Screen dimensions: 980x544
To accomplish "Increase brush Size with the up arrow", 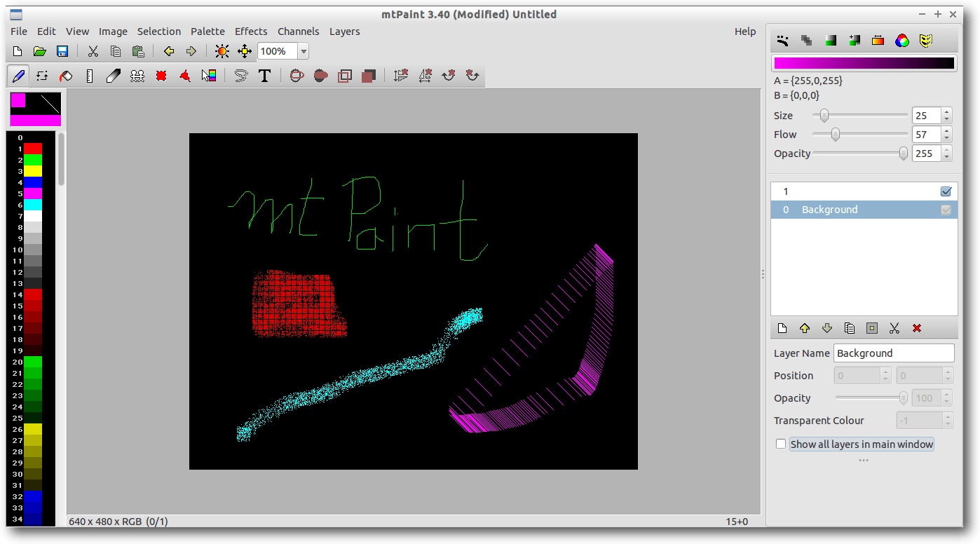I will pyautogui.click(x=947, y=112).
